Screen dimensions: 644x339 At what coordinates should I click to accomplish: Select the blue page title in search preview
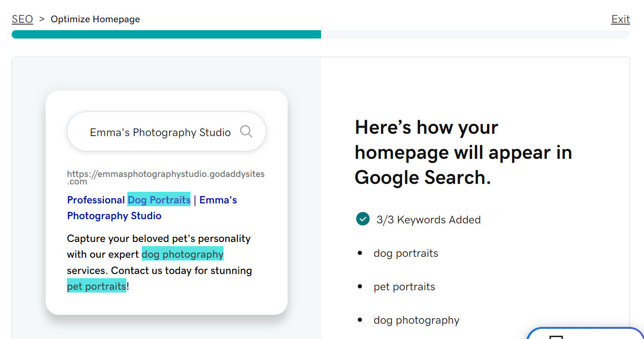[152, 208]
